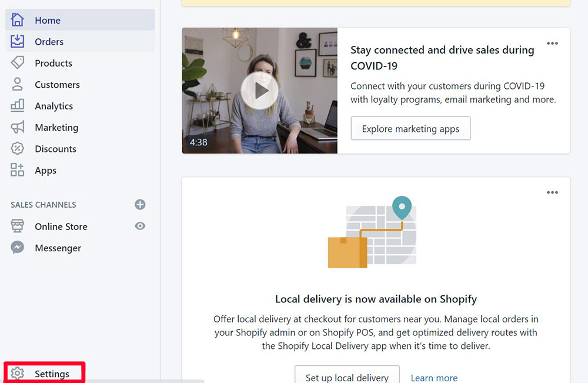The image size is (588, 383).
Task: Open options menu on COVID-19 card
Action: 552,43
